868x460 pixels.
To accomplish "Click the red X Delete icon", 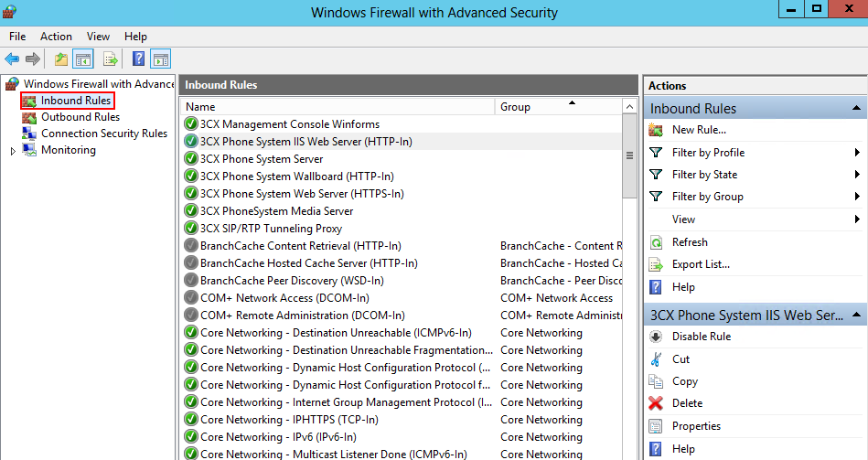I will tap(656, 403).
